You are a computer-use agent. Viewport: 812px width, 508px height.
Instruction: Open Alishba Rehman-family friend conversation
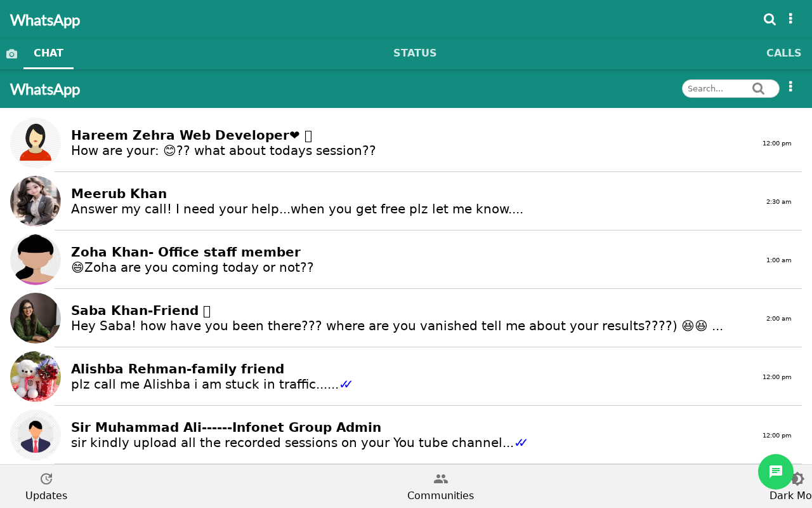click(x=406, y=377)
